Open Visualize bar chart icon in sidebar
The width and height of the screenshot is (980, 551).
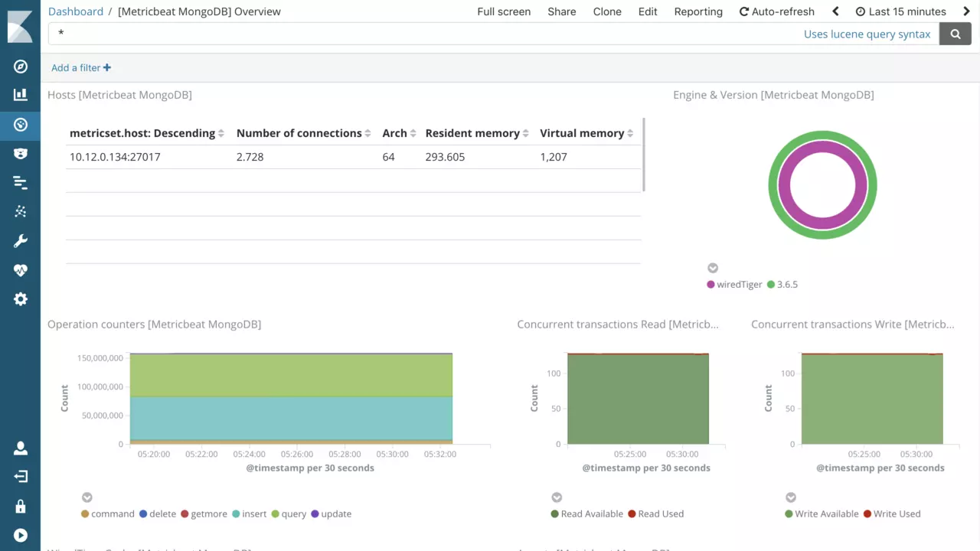point(21,95)
